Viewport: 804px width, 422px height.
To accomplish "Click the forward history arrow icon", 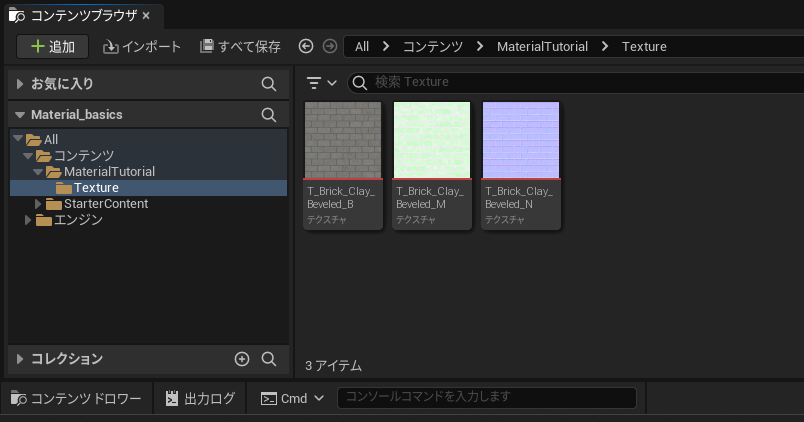I will tap(329, 46).
